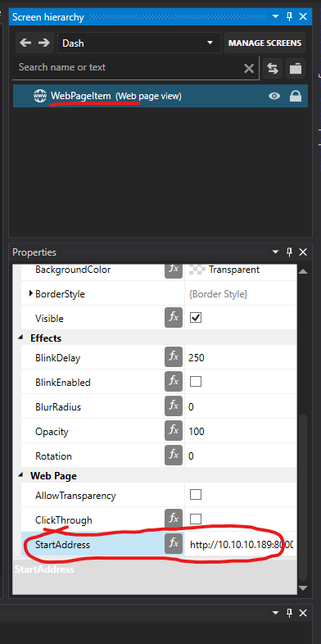Click the swap arrows icon beside search
Viewport: 321px width, 644px height.
point(273,68)
